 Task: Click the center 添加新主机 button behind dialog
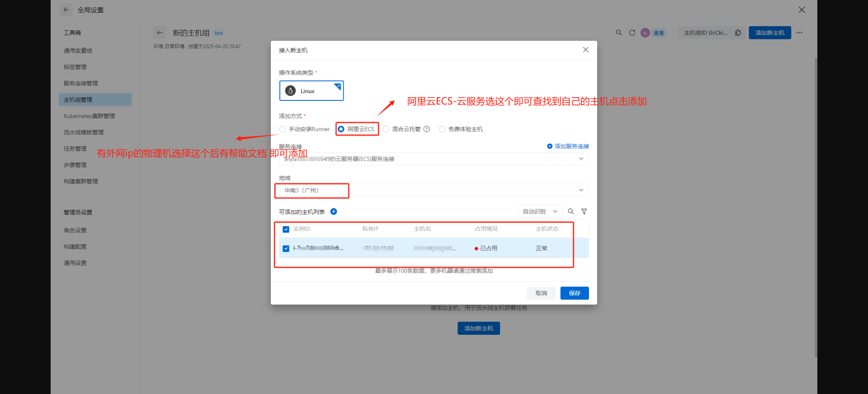pos(479,328)
